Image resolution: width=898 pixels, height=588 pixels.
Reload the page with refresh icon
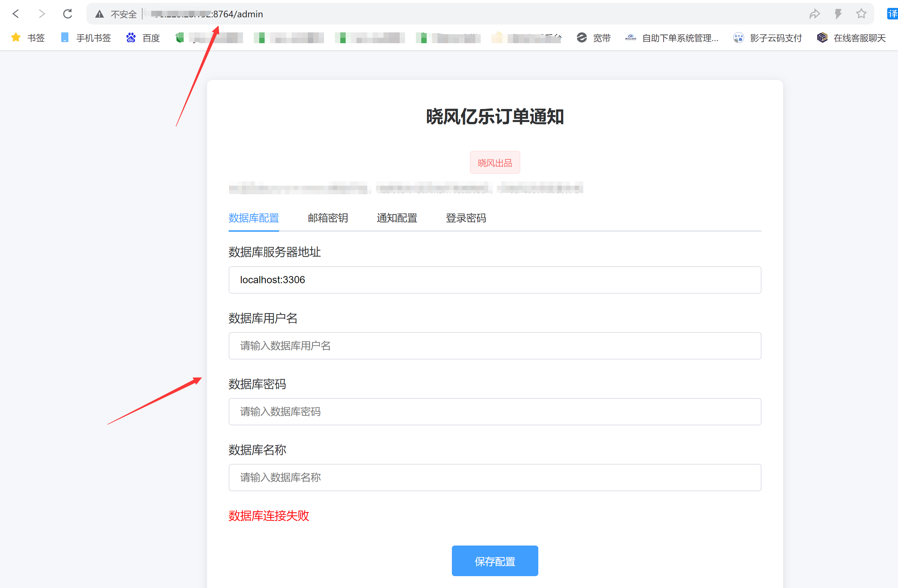point(68,14)
